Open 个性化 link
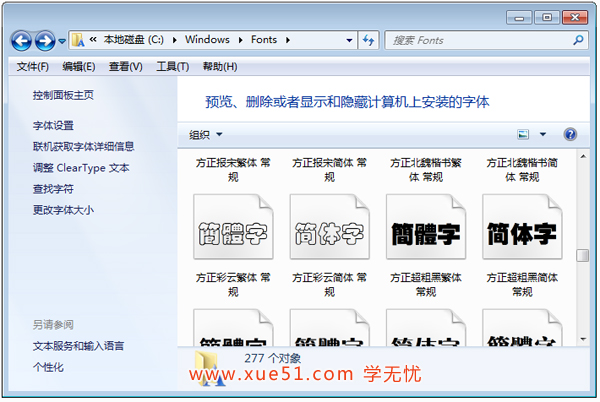 pyautogui.click(x=48, y=368)
